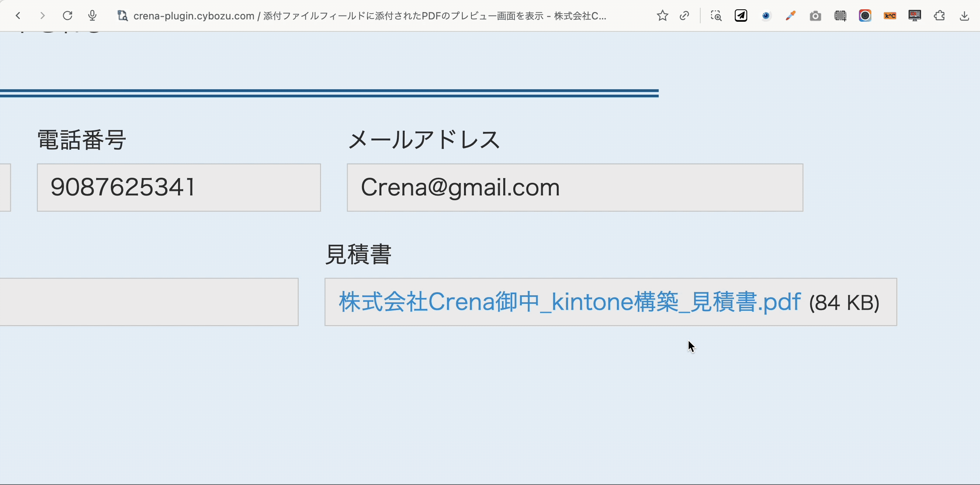The width and height of the screenshot is (980, 485).
Task: Select the eyedropper color picker extension
Action: (x=790, y=16)
